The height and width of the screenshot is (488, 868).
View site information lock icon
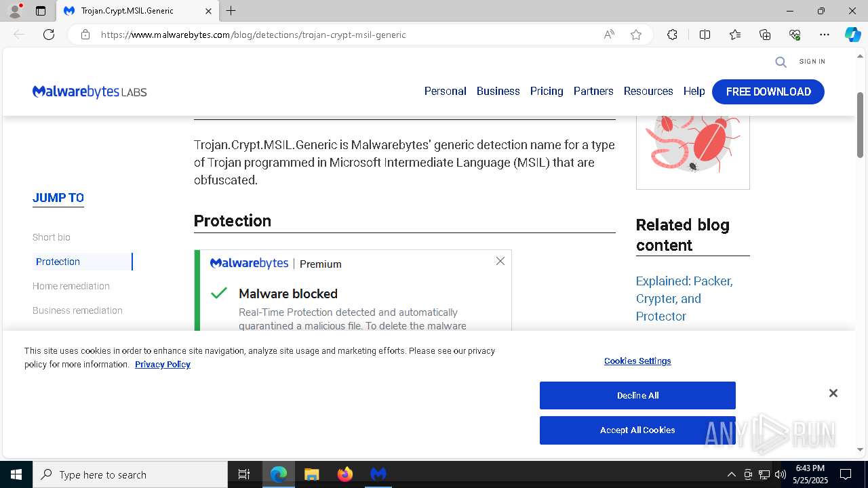(85, 35)
